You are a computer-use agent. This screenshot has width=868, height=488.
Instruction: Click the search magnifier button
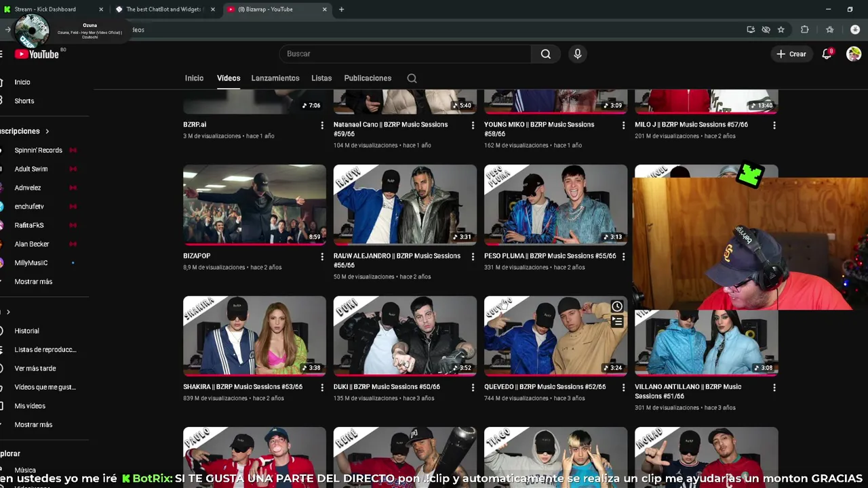pyautogui.click(x=546, y=54)
